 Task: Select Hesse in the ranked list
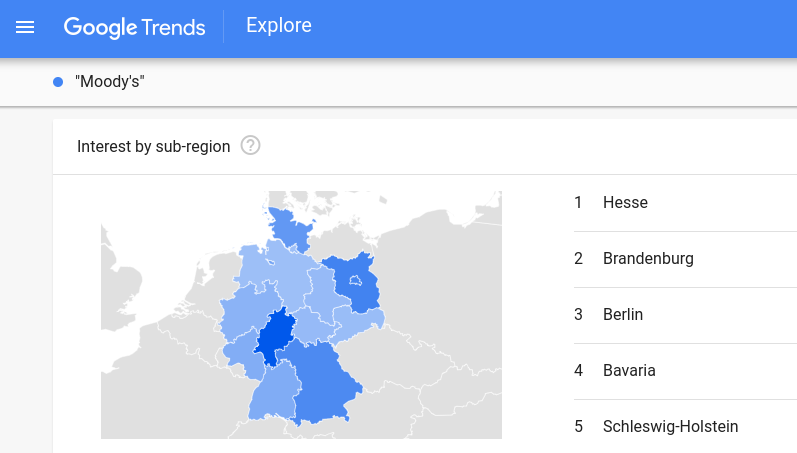[x=625, y=203]
